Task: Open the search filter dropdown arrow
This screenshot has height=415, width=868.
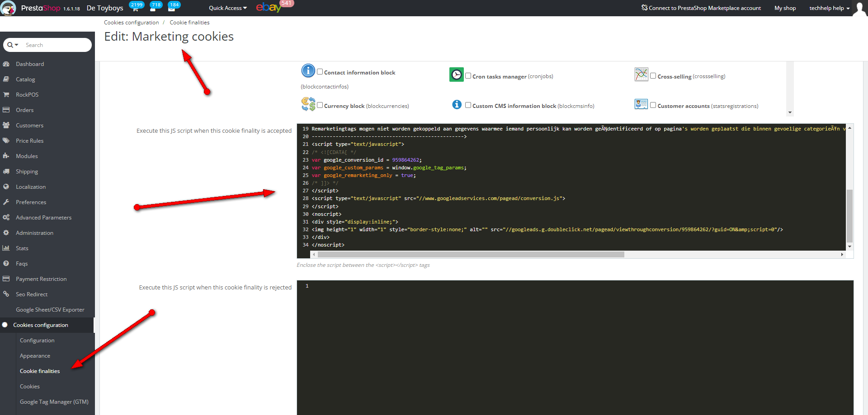Action: tap(13, 45)
